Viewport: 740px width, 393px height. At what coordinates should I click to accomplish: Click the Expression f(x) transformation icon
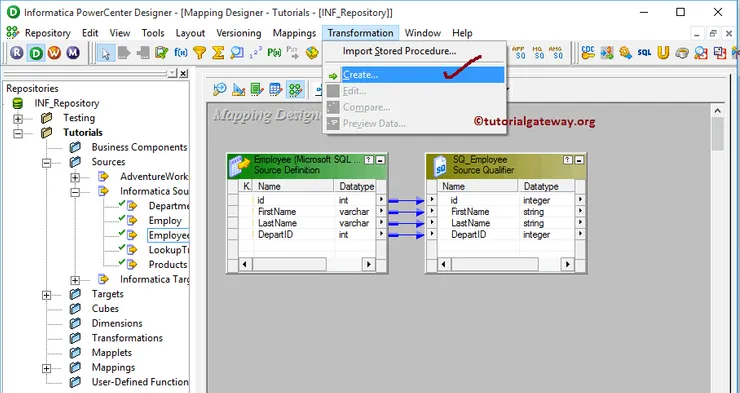click(181, 53)
